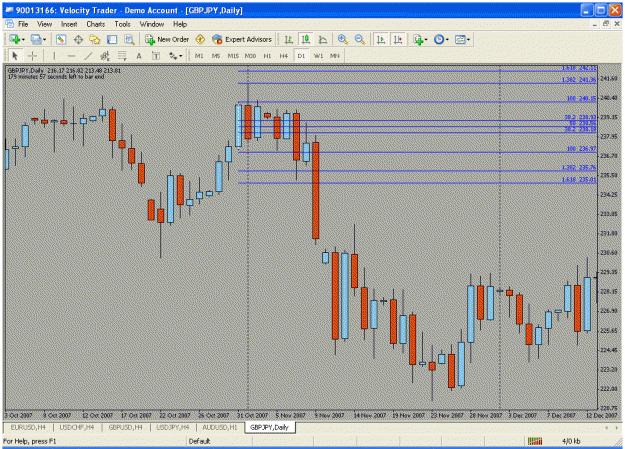Open the File menu
The image size is (625, 449).
point(23,24)
